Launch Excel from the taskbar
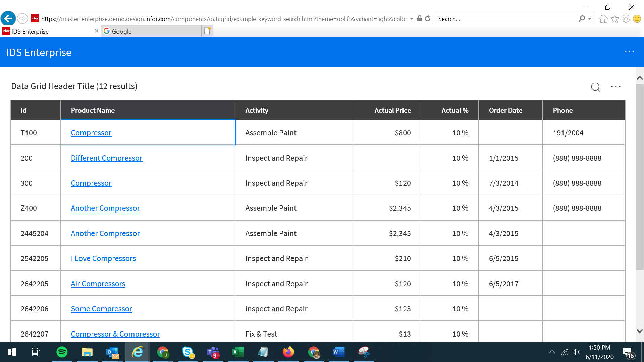Image resolution: width=644 pixels, height=362 pixels. [238, 352]
